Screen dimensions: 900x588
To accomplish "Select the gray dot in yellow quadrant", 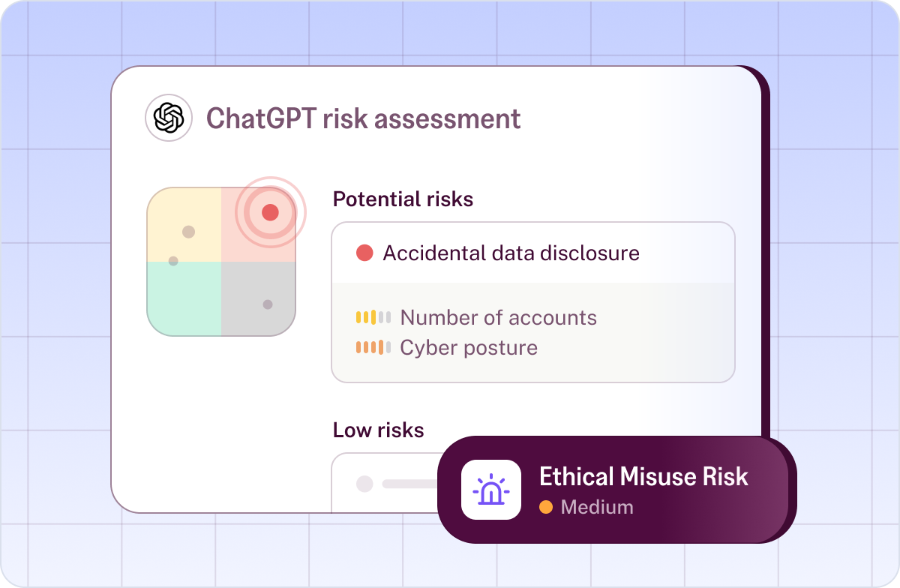I will click(x=188, y=232).
